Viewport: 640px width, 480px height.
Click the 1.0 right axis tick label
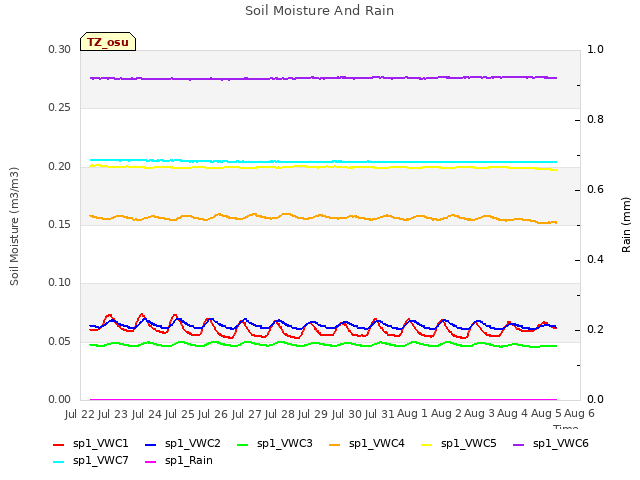[595, 50]
